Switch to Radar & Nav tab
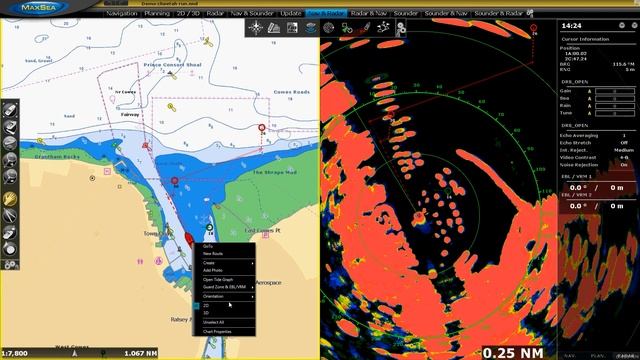The height and width of the screenshot is (360, 640). pos(369,13)
